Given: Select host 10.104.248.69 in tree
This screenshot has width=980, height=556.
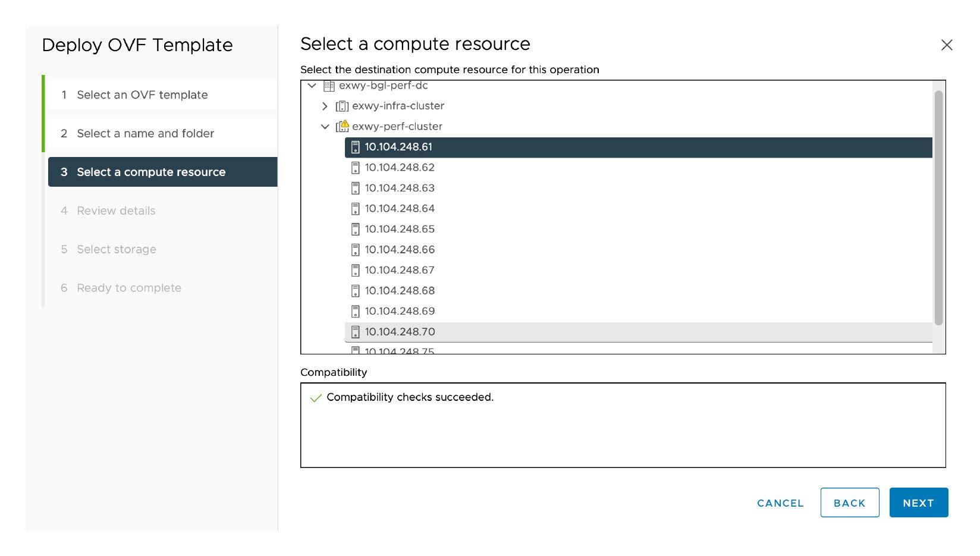Looking at the screenshot, I should [400, 312].
